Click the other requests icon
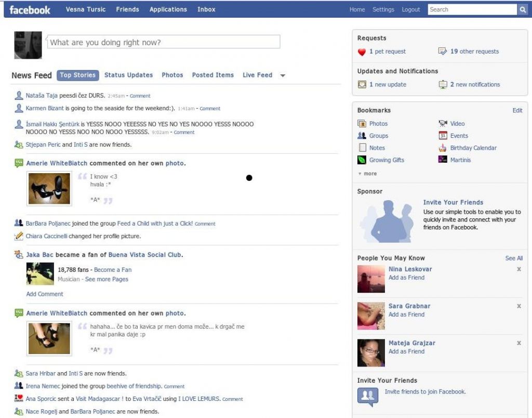Viewport: 532px width, 418px height. (443, 51)
